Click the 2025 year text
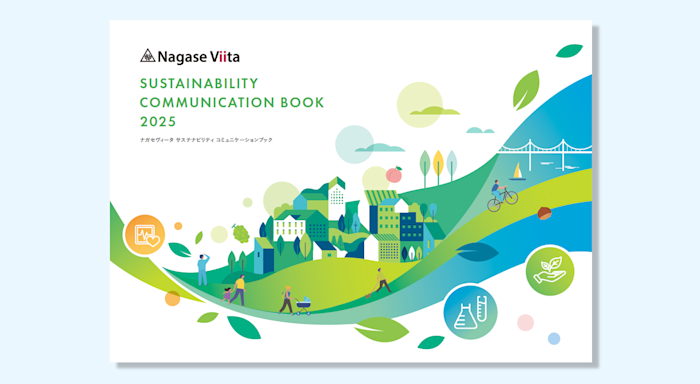This screenshot has height=384, width=700. coord(158,121)
